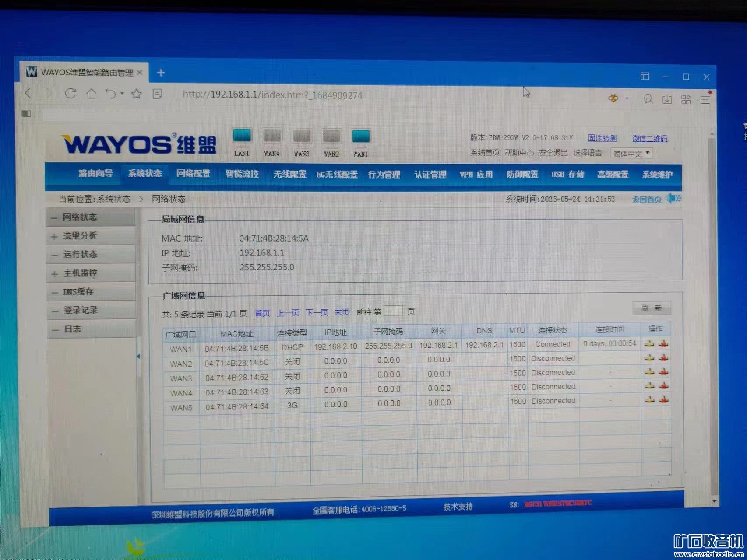This screenshot has height=560, width=747.
Task: Click the 固件检测 link
Action: 603,138
